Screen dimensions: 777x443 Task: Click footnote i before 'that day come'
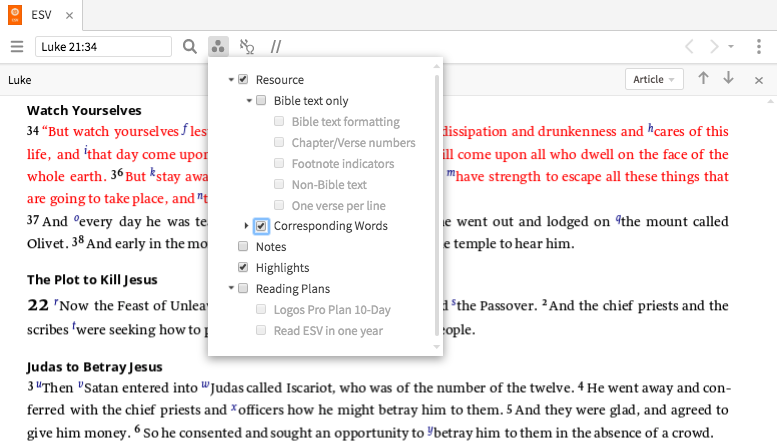point(86,151)
